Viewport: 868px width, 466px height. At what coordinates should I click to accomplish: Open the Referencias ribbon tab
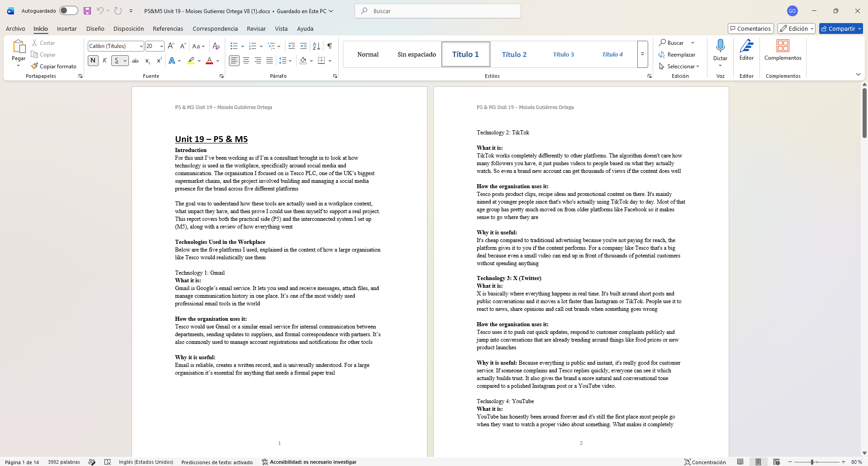point(168,29)
